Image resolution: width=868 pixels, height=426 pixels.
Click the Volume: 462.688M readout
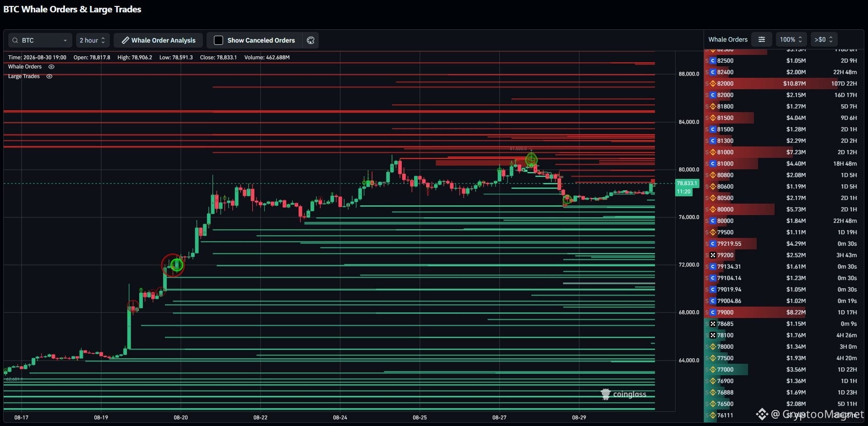click(267, 58)
